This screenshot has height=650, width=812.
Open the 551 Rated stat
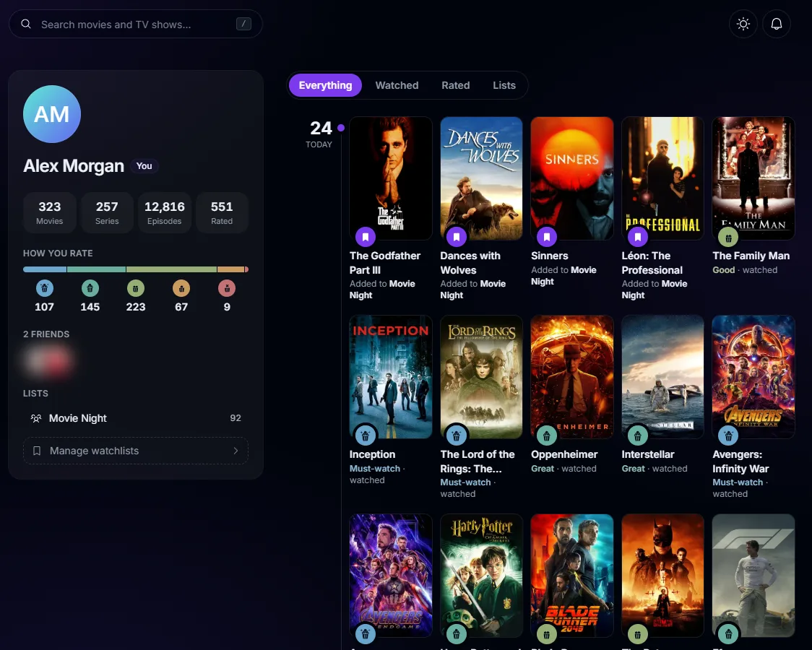coord(222,213)
